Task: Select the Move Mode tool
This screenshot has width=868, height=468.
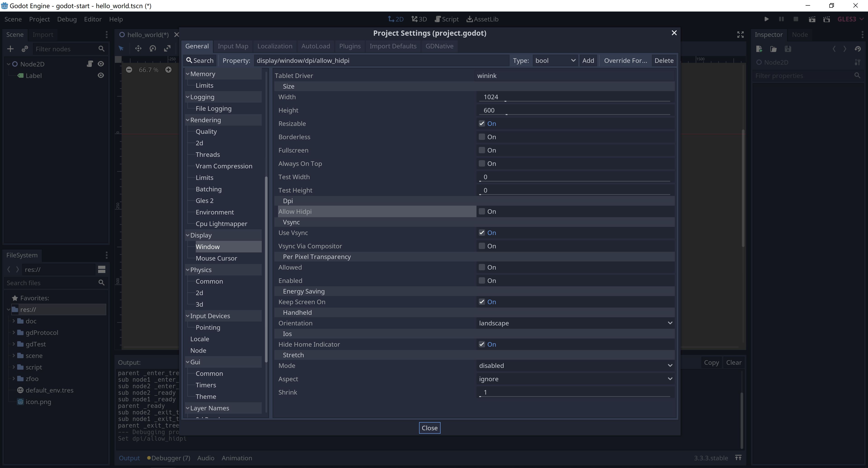Action: click(x=138, y=49)
